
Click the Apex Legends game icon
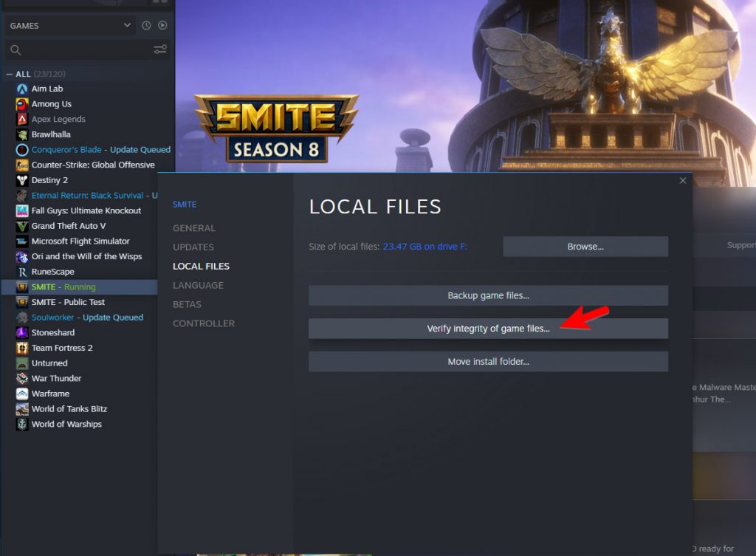pos(21,119)
